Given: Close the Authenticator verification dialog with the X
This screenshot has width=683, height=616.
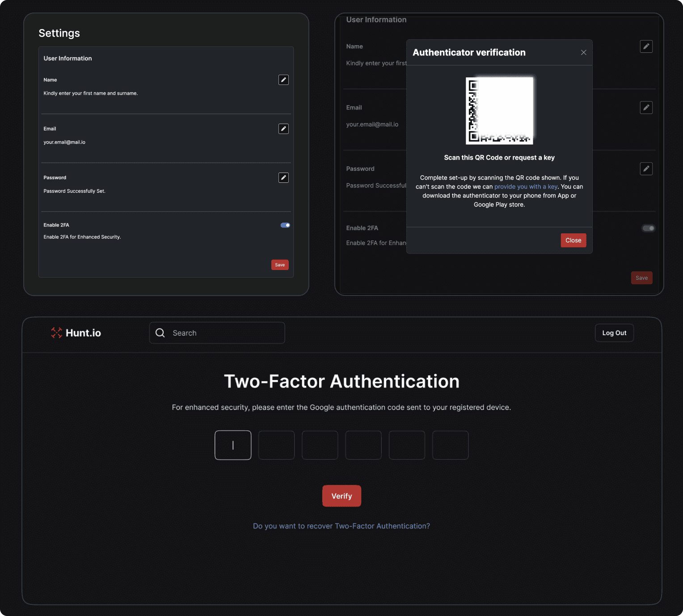Looking at the screenshot, I should coord(583,52).
